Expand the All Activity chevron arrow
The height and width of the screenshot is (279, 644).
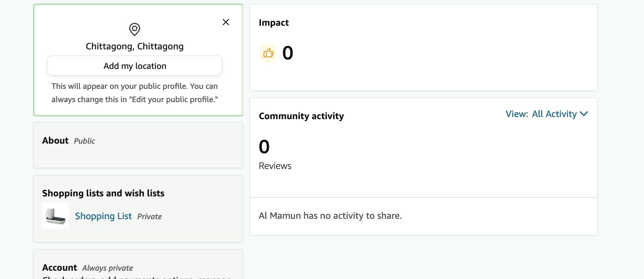click(x=584, y=114)
